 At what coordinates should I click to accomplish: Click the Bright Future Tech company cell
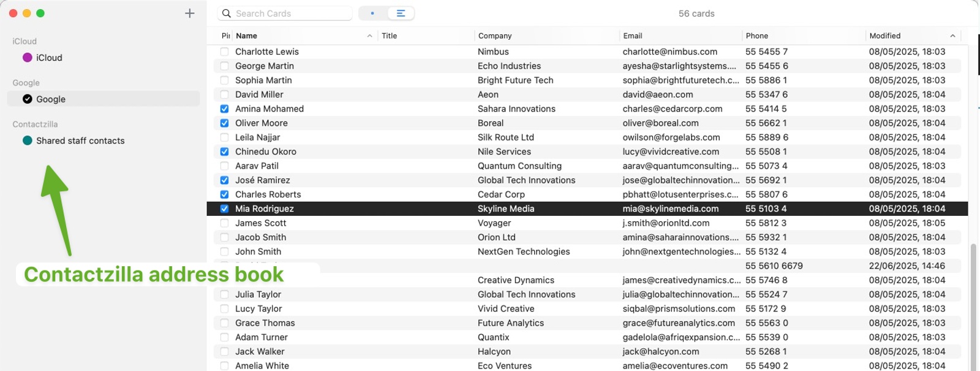(x=516, y=80)
